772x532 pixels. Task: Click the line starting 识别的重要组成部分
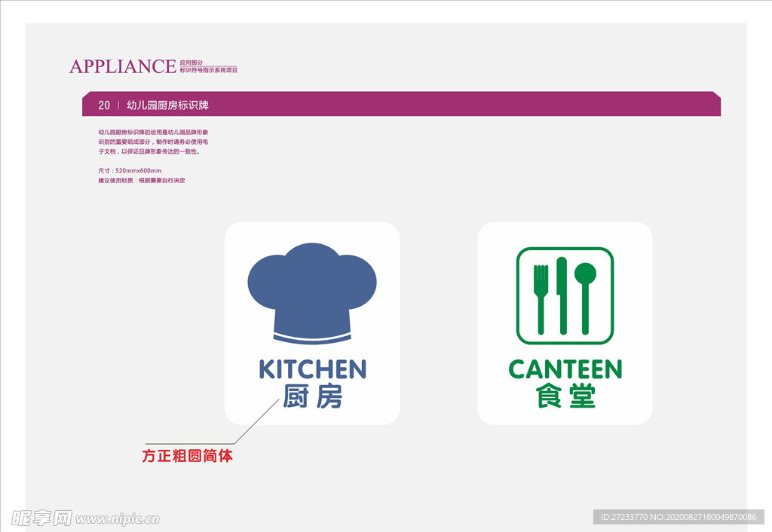point(153,142)
